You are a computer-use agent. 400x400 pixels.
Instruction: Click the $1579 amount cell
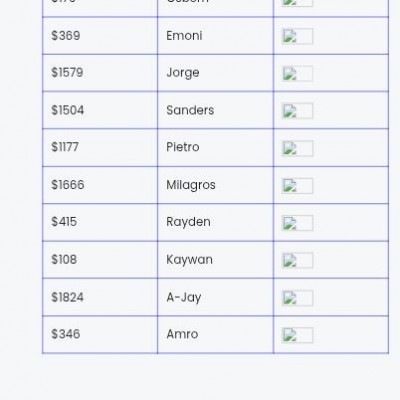click(100, 73)
